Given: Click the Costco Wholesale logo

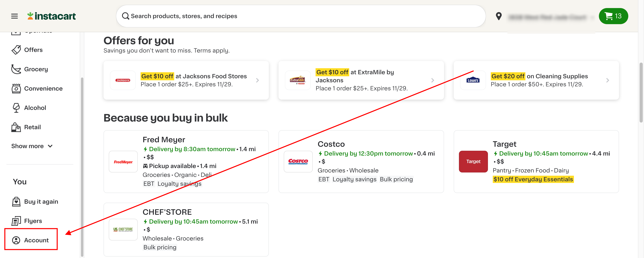Looking at the screenshot, I should (298, 162).
